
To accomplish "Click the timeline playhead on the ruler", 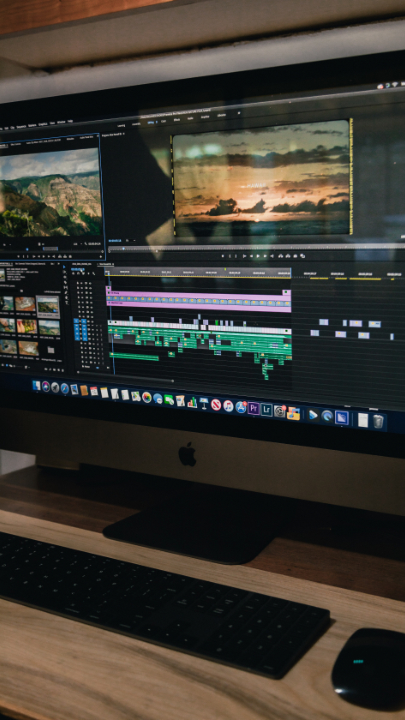I will (108, 273).
